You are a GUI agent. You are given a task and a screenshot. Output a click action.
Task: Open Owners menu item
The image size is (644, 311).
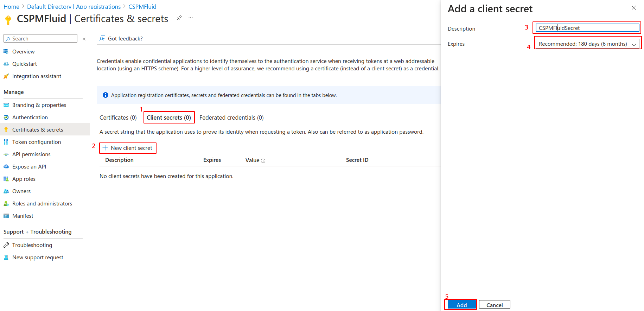(x=21, y=191)
